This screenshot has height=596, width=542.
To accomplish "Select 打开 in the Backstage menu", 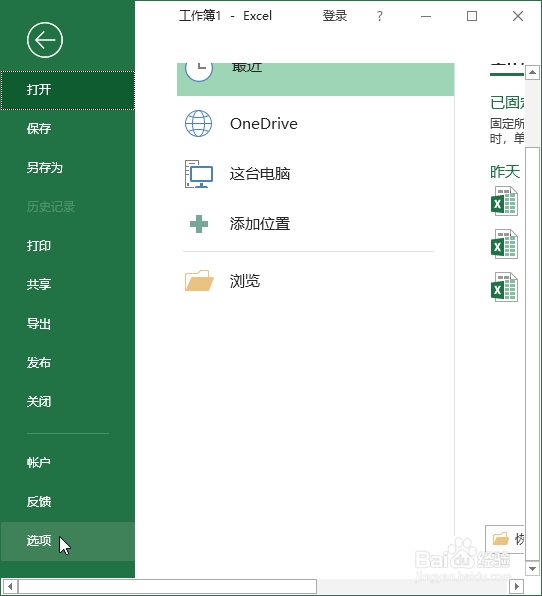I will (x=68, y=90).
